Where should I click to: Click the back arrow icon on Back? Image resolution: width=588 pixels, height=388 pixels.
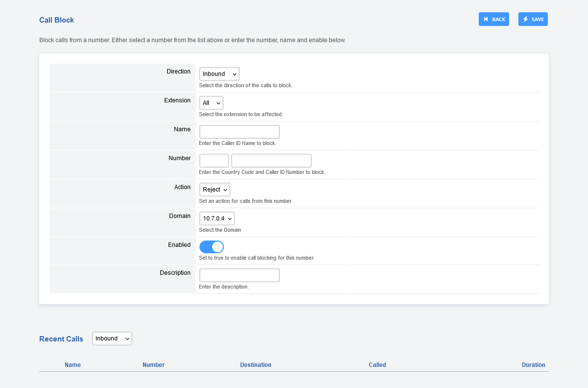(486, 19)
